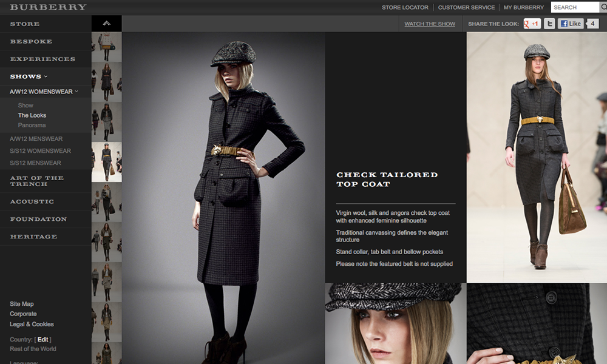
Task: Click into the Search input field
Action: click(x=574, y=7)
